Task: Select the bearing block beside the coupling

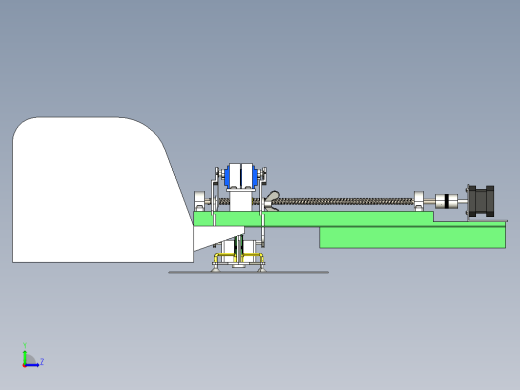Action: point(419,201)
